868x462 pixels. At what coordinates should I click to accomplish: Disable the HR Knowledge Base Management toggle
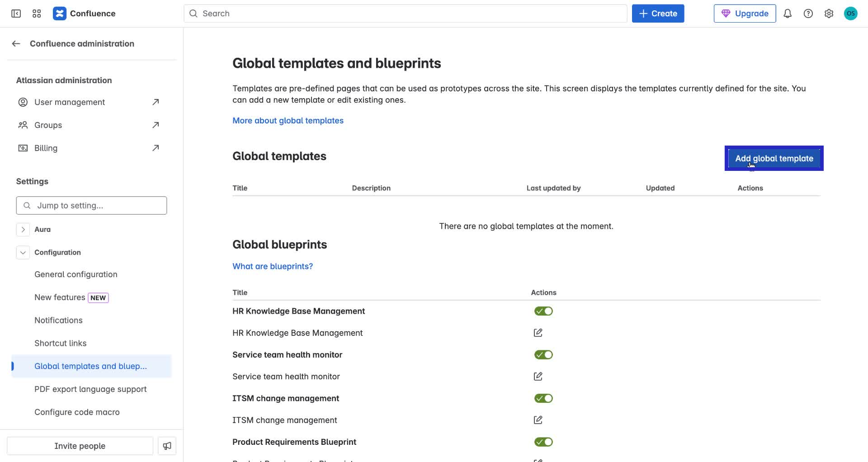click(x=543, y=311)
